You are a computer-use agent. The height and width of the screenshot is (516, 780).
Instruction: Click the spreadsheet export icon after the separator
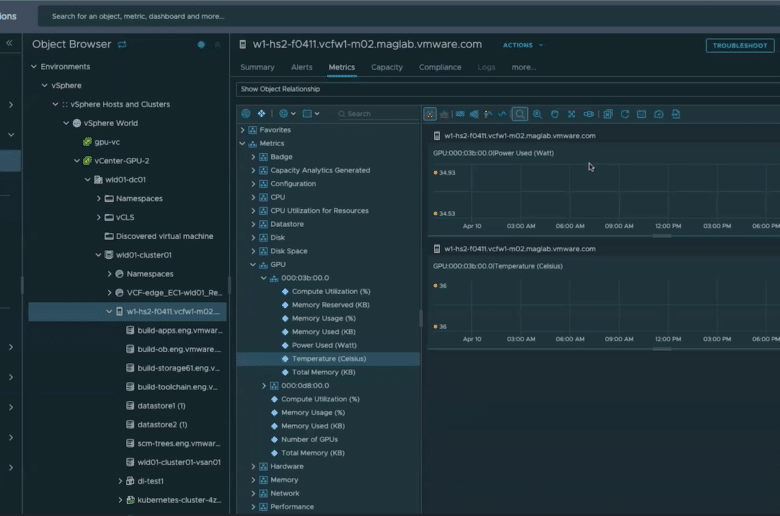[x=608, y=114]
